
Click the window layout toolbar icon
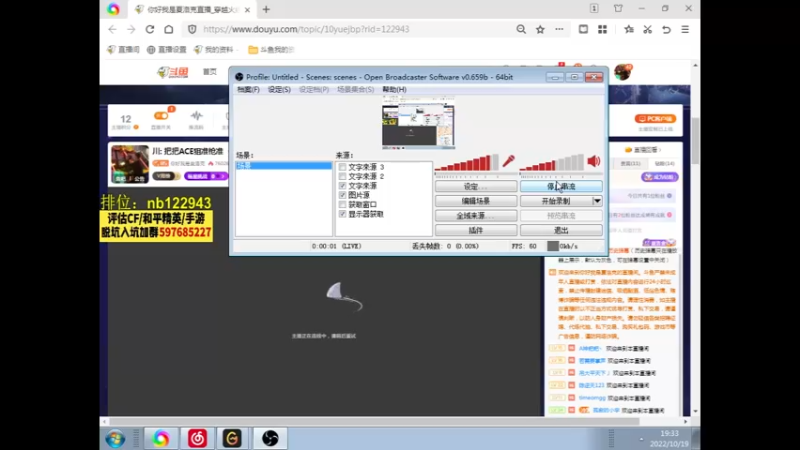(x=583, y=29)
